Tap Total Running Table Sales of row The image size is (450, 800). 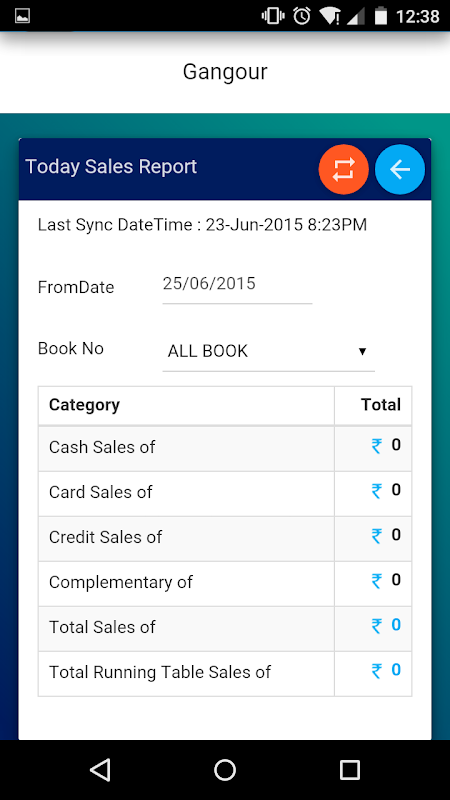225,673
